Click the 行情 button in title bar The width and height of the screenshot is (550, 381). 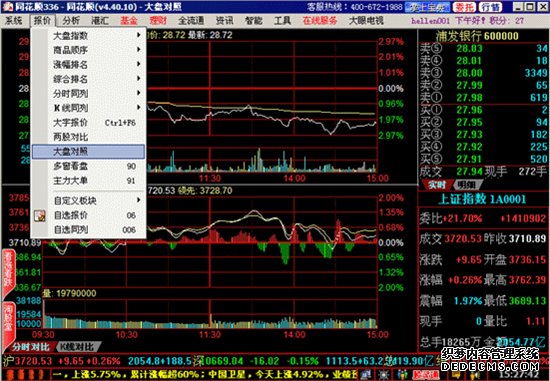click(491, 7)
